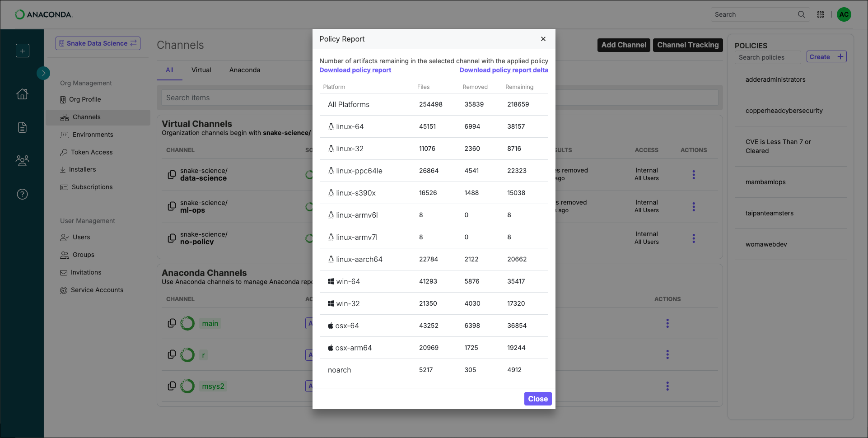Open actions menu for msys2 channel
The width and height of the screenshot is (868, 438).
pyautogui.click(x=667, y=386)
